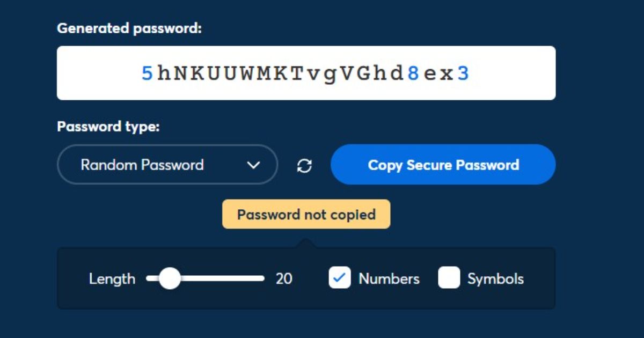Click the Numbers label text
The height and width of the screenshot is (338, 644).
click(389, 279)
